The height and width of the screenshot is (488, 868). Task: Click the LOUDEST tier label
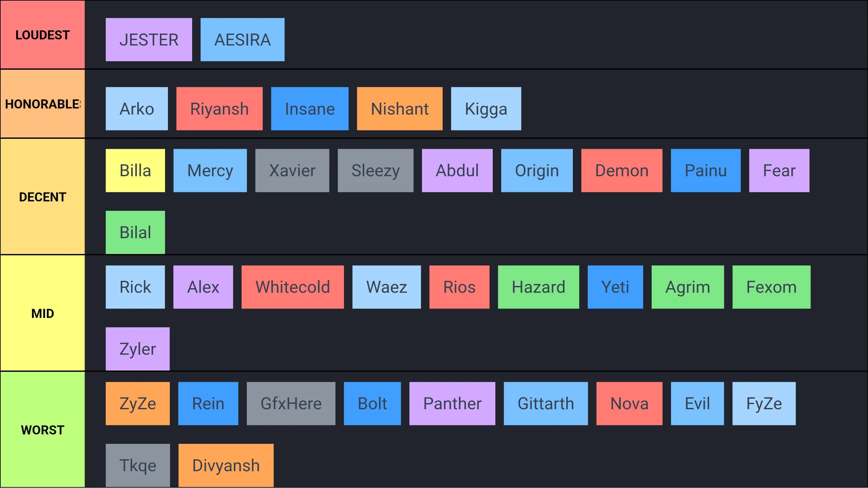point(42,35)
